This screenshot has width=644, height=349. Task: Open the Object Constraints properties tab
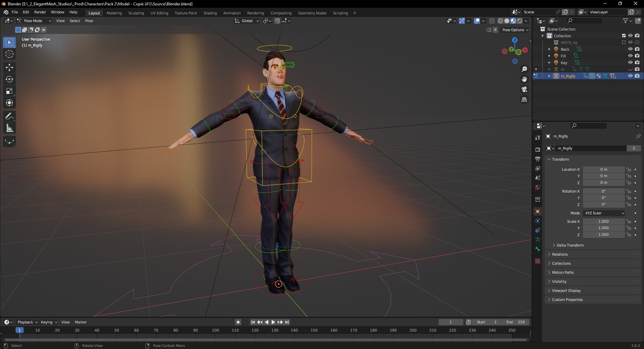pos(538,230)
